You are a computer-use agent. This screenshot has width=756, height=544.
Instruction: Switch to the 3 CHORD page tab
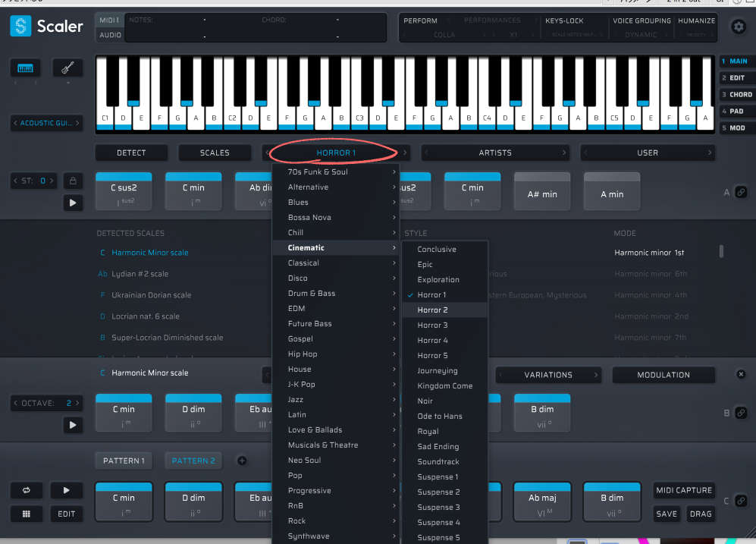pos(737,95)
